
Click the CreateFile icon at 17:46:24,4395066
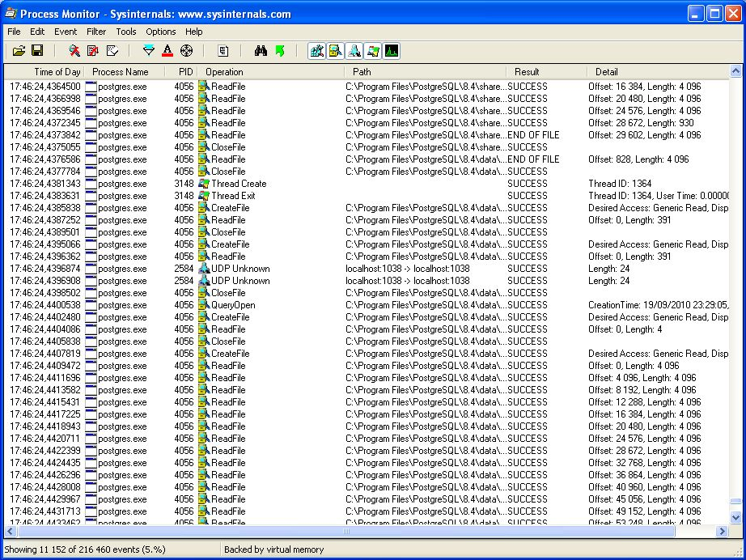(x=204, y=244)
